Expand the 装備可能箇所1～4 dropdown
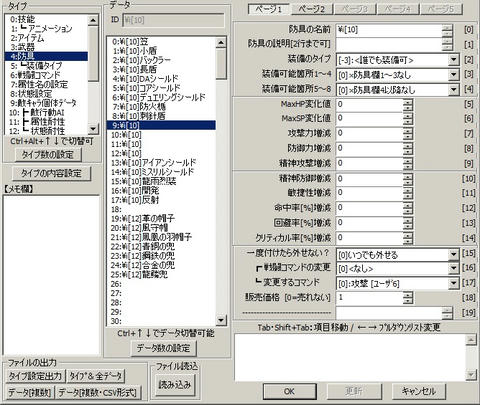 (453, 75)
